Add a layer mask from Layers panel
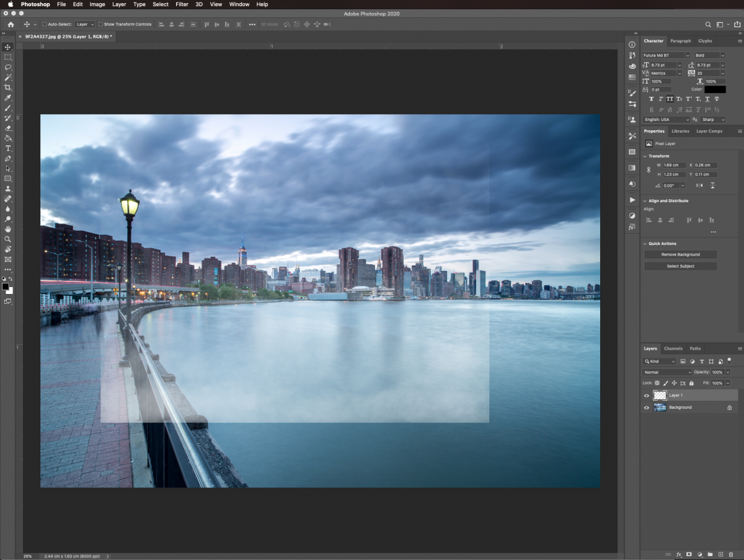Image resolution: width=744 pixels, height=560 pixels. click(689, 554)
